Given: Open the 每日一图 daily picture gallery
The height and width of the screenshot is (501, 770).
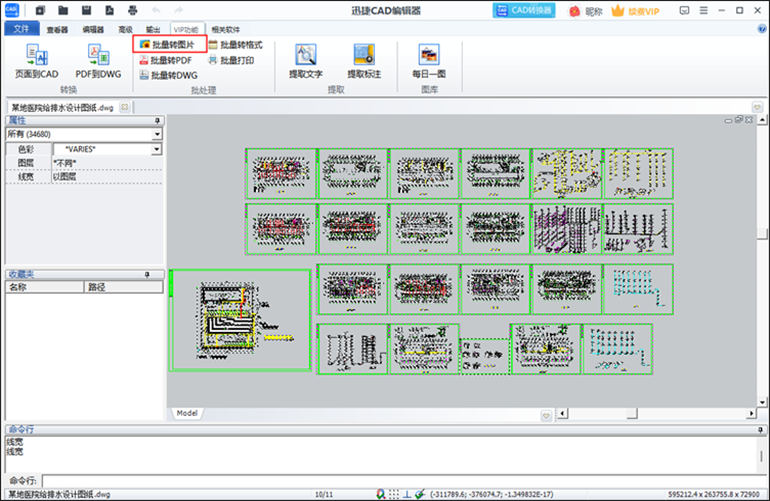Looking at the screenshot, I should point(429,61).
